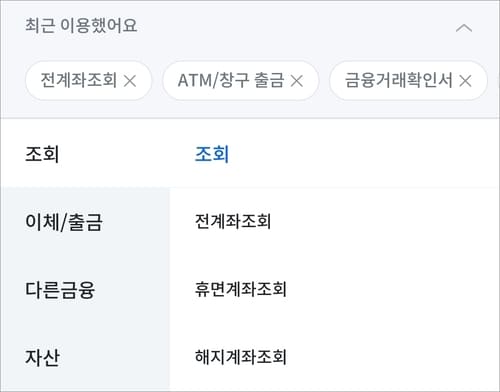Click the X icon beside 전계좌조회 chip
The height and width of the screenshot is (392, 500).
point(130,81)
